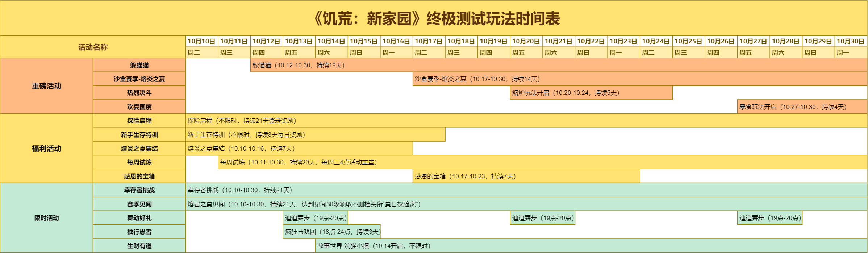Click the 躲猫猫 (10.12-10.30) schedule bar
This screenshot has width=868, height=253.
558,65
